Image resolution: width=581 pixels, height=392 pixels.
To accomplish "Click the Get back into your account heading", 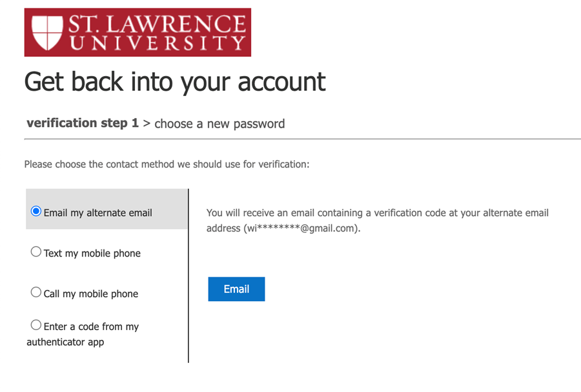I will pos(175,82).
